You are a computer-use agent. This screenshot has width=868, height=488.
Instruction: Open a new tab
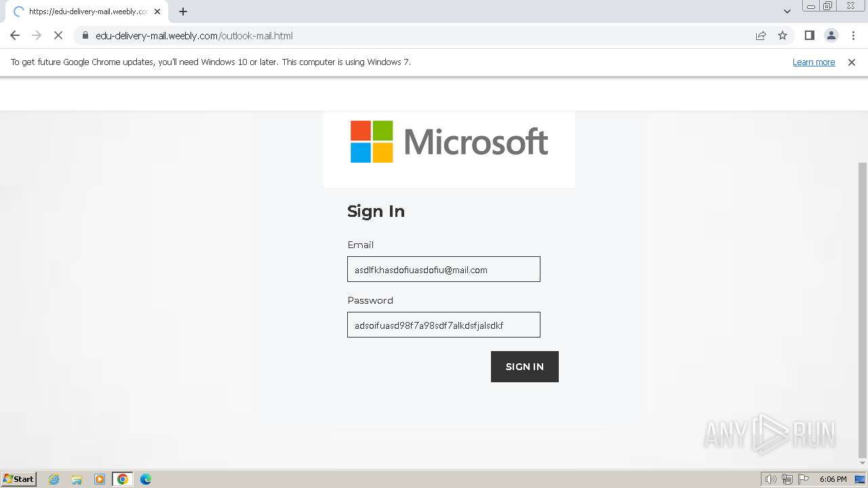[183, 12]
